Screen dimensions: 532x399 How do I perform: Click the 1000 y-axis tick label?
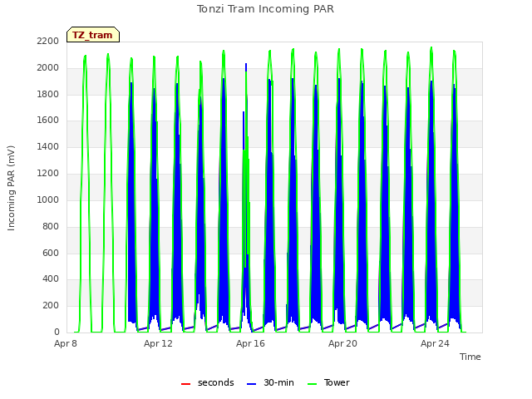coord(48,199)
